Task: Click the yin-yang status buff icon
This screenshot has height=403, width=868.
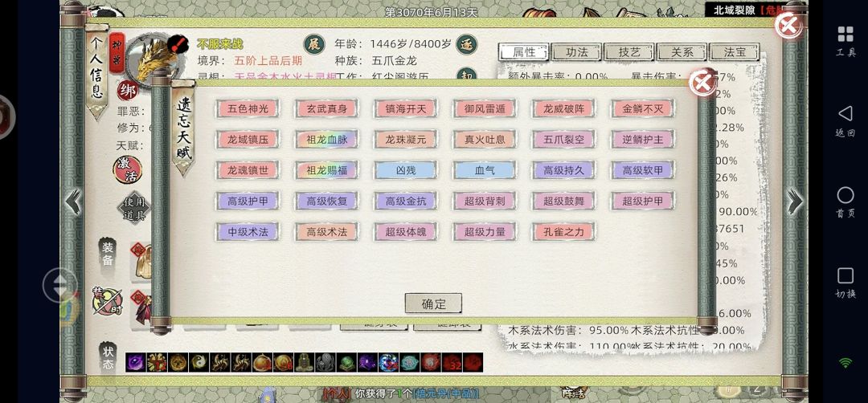Action: (x=199, y=363)
